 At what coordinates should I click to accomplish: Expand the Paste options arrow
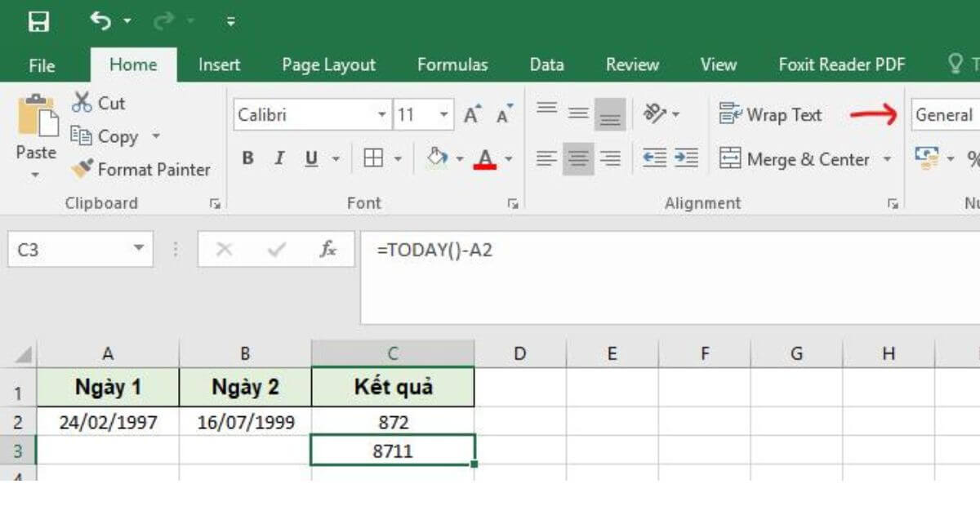point(36,174)
